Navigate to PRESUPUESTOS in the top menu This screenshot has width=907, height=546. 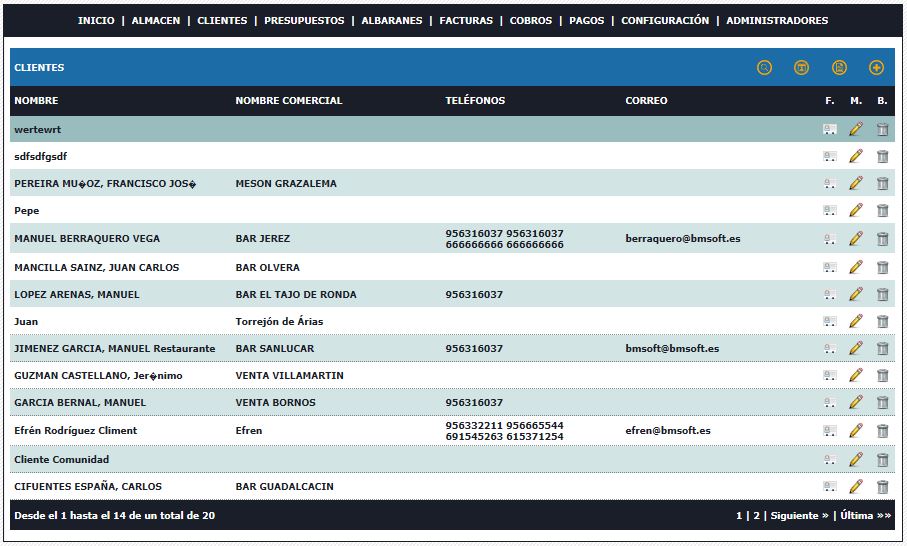[304, 21]
